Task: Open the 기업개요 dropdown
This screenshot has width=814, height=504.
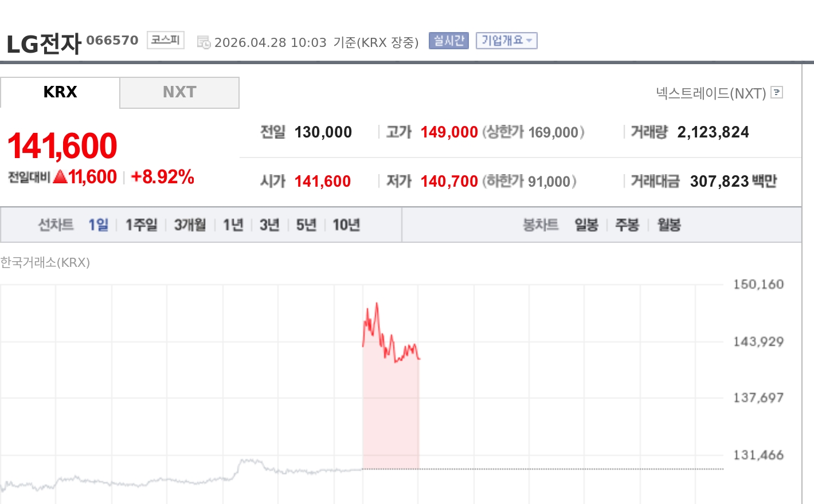Action: [x=506, y=41]
